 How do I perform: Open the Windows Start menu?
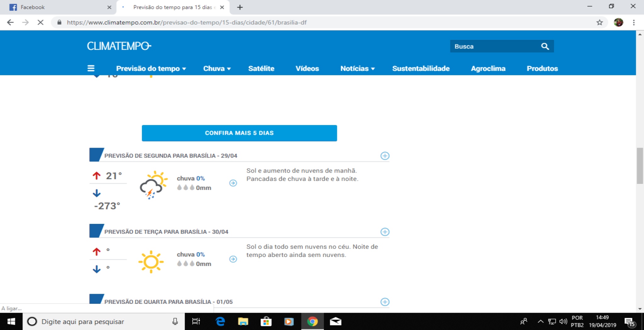(11, 321)
